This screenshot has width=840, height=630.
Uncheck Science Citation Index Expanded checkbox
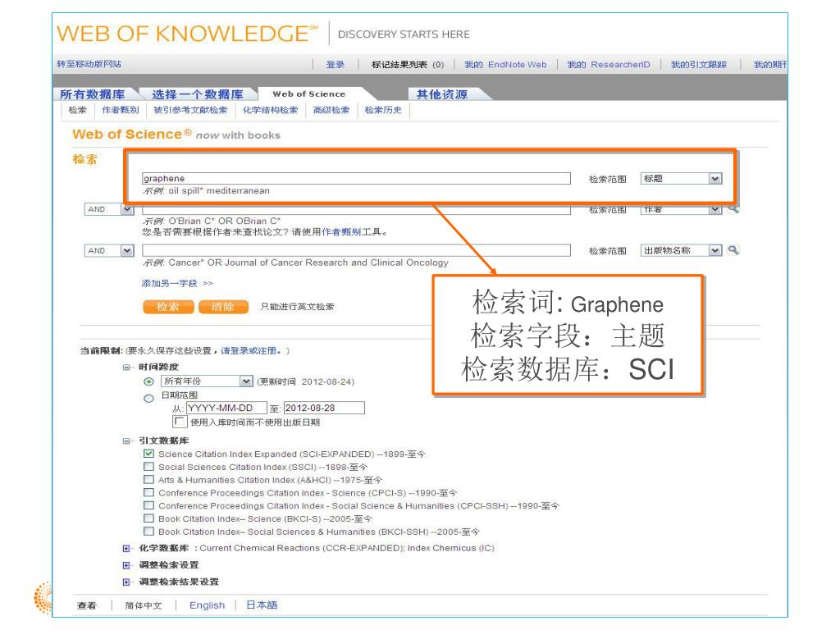(149, 454)
